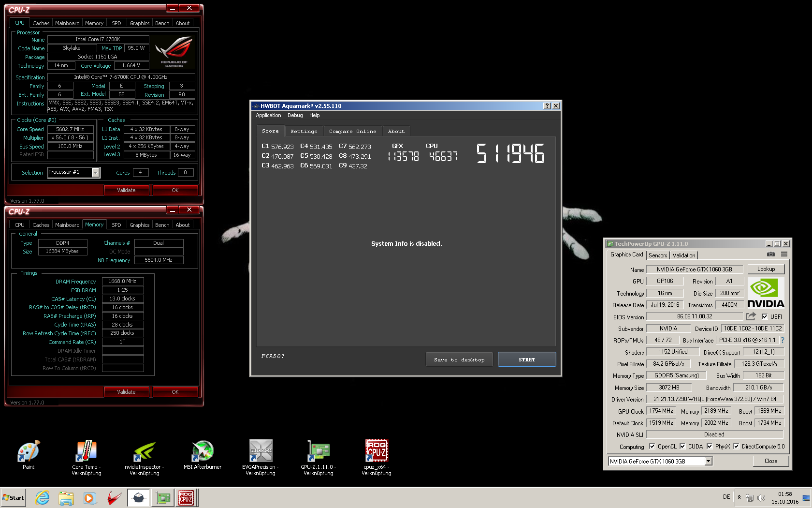Click the NVIDIA logo in GPU-Z
This screenshot has width=812, height=508.
click(766, 293)
